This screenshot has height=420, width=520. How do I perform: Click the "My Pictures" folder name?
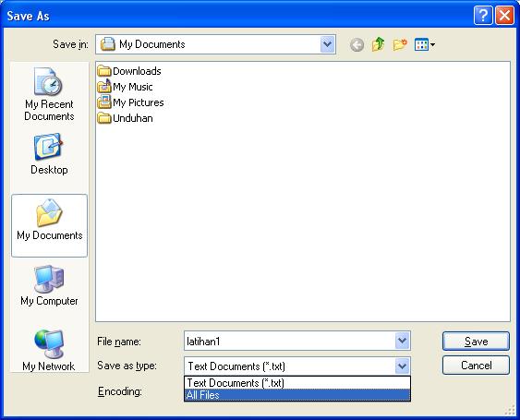(139, 102)
